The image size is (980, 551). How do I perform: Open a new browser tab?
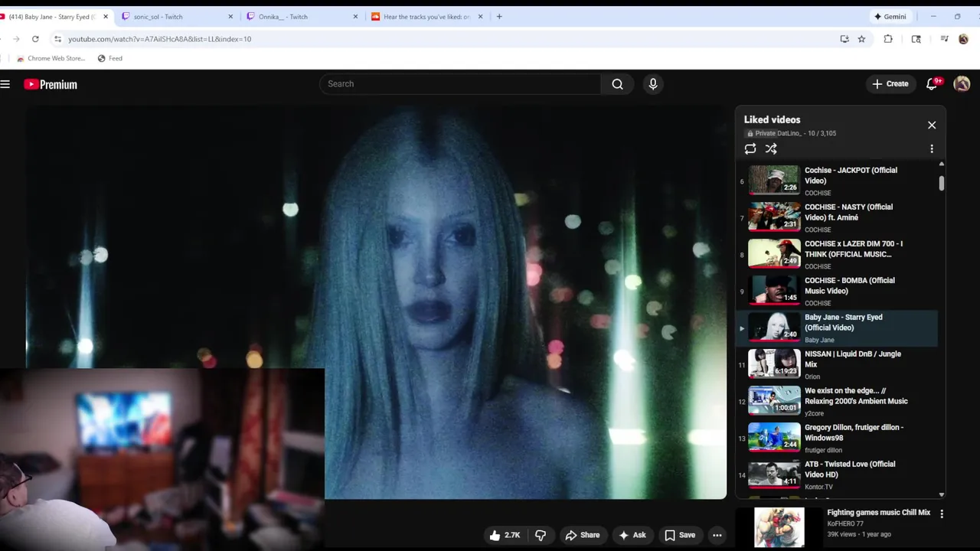(499, 17)
